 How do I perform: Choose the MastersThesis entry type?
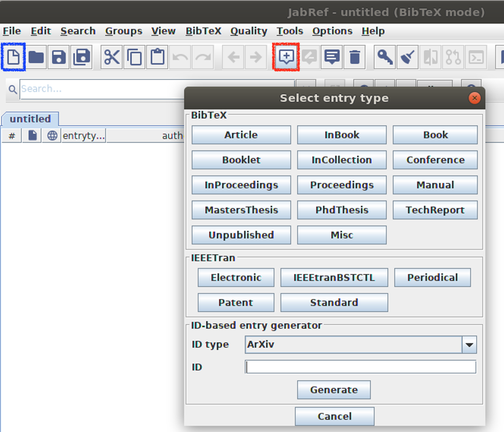point(241,210)
